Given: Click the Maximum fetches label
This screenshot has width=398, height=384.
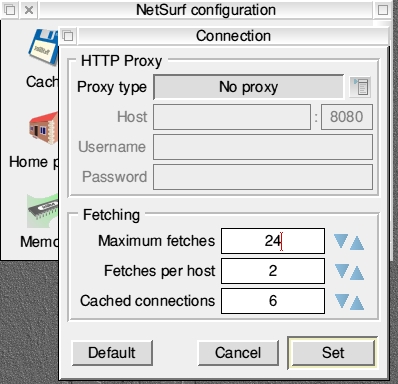Looking at the screenshot, I should tap(156, 241).
